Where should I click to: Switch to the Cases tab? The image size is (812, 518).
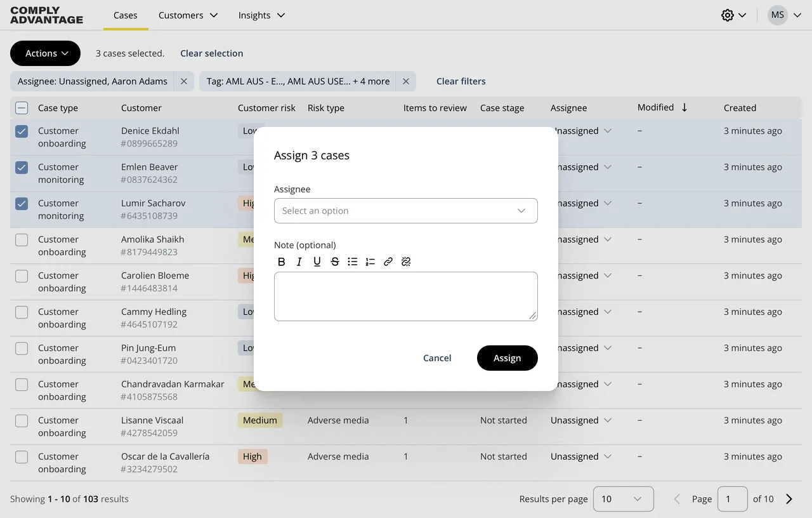125,15
